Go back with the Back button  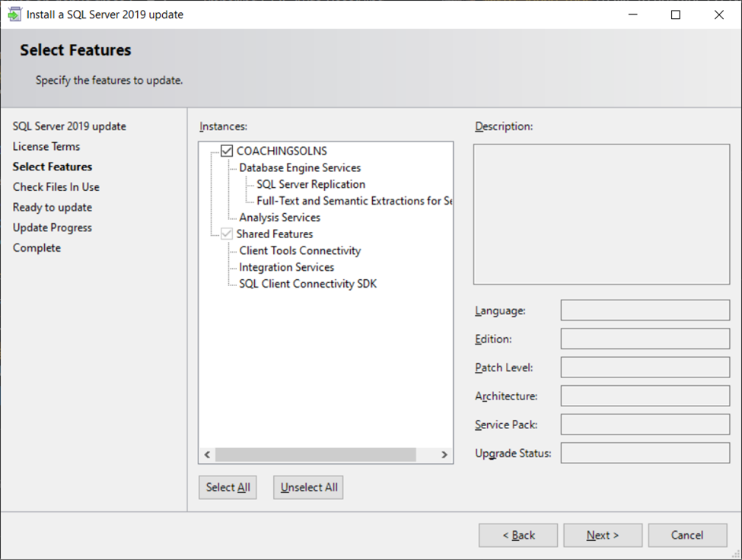point(518,535)
